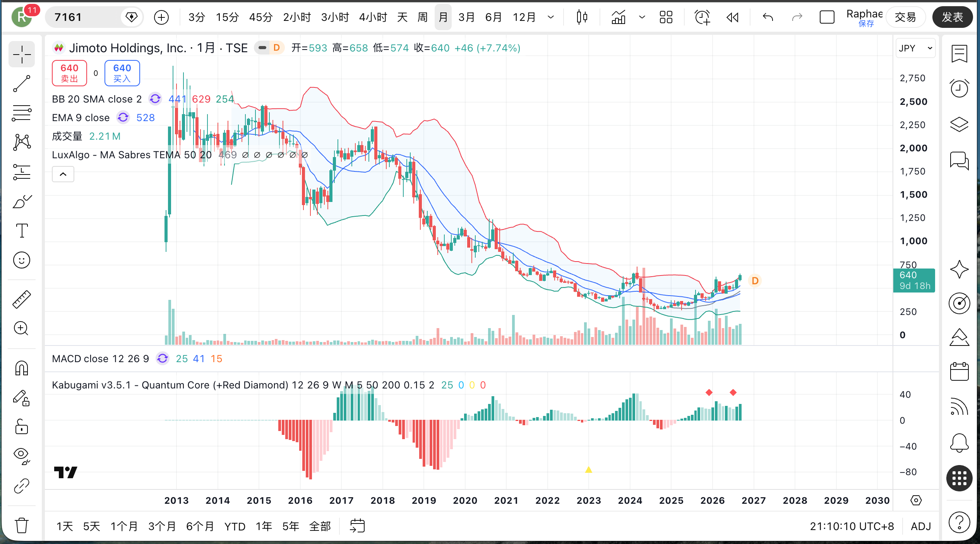Screen dimensions: 980x544
Task: Select the 4小时 timeframe
Action: (x=373, y=17)
